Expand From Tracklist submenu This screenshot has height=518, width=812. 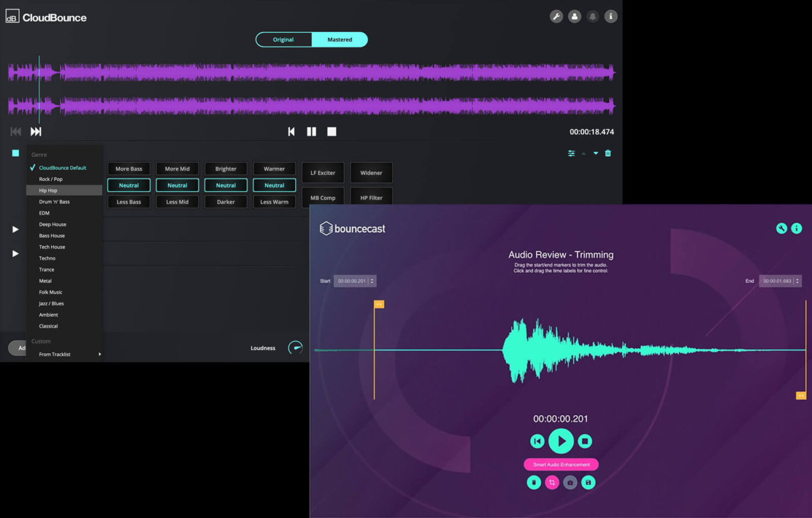(64, 354)
